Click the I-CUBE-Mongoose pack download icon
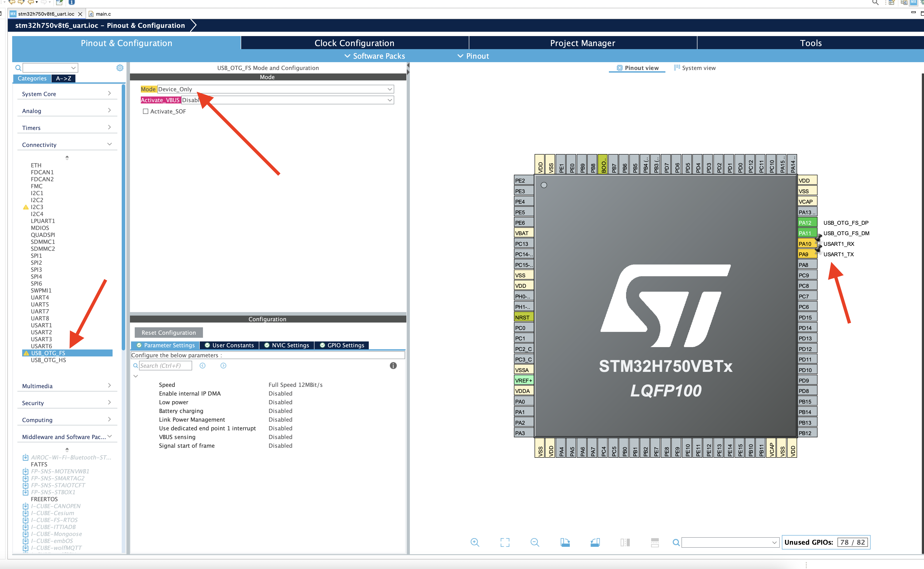This screenshot has width=924, height=569. pos(26,534)
